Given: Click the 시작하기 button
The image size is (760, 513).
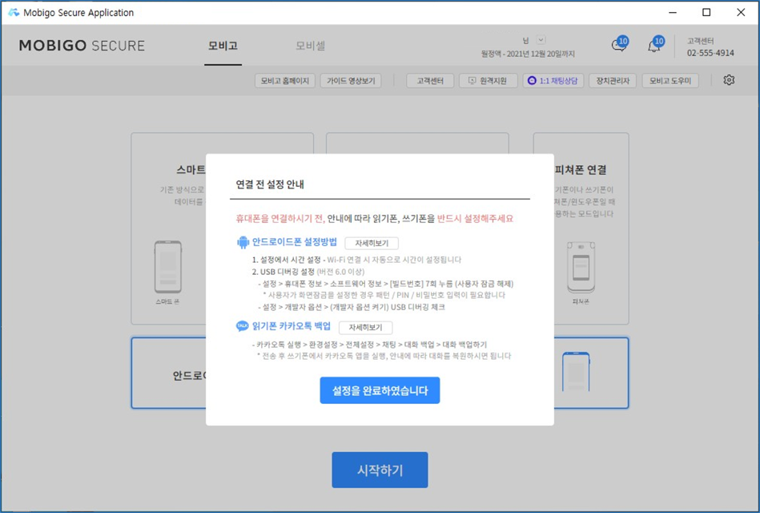Looking at the screenshot, I should pos(380,470).
